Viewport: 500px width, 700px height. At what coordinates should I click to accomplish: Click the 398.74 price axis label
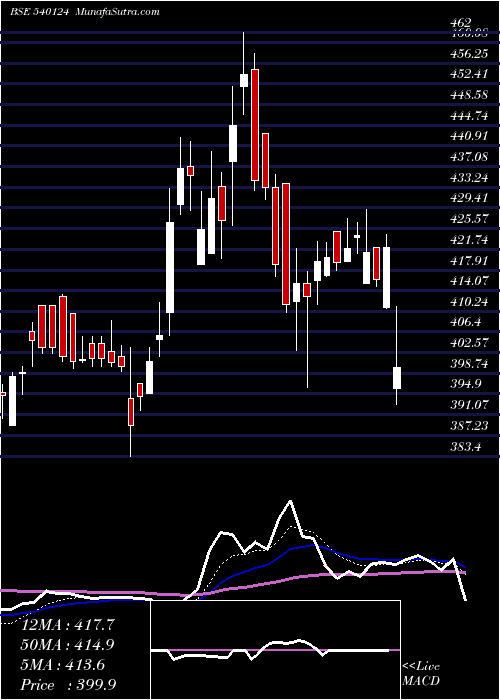pyautogui.click(x=469, y=364)
